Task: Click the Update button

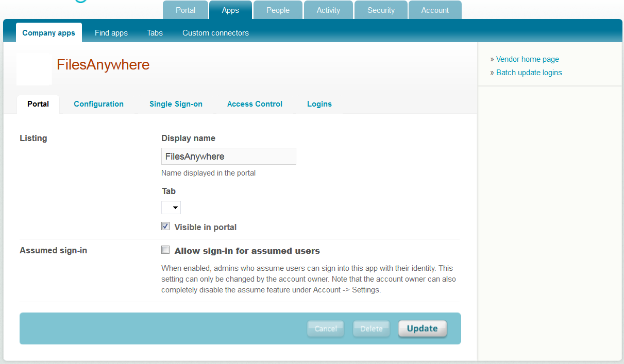Action: tap(423, 328)
